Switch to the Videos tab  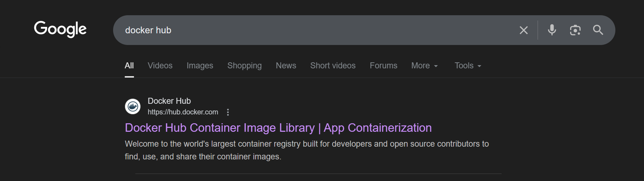pyautogui.click(x=160, y=66)
